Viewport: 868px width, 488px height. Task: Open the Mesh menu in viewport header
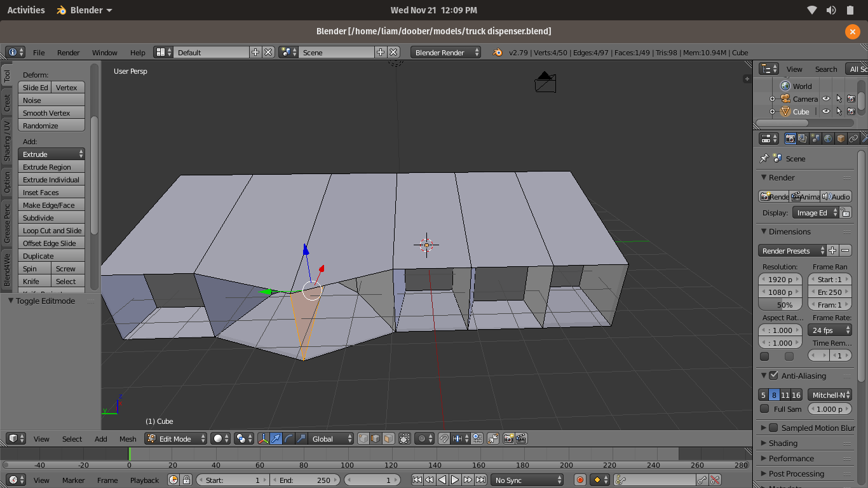coord(128,438)
